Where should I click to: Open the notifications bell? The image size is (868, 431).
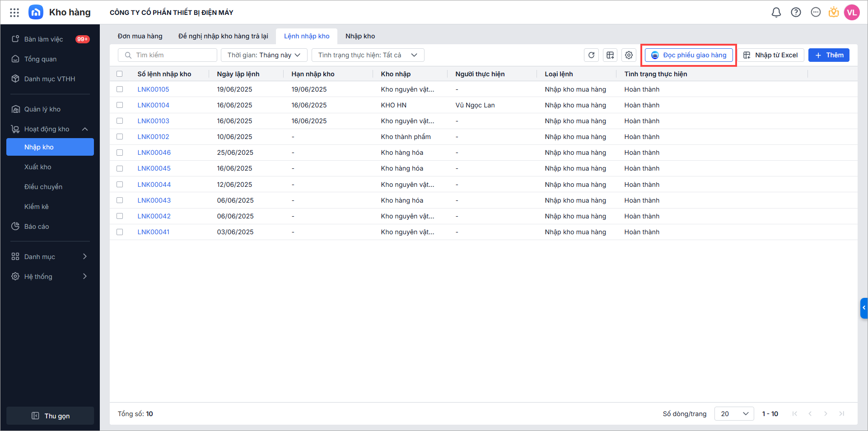776,13
